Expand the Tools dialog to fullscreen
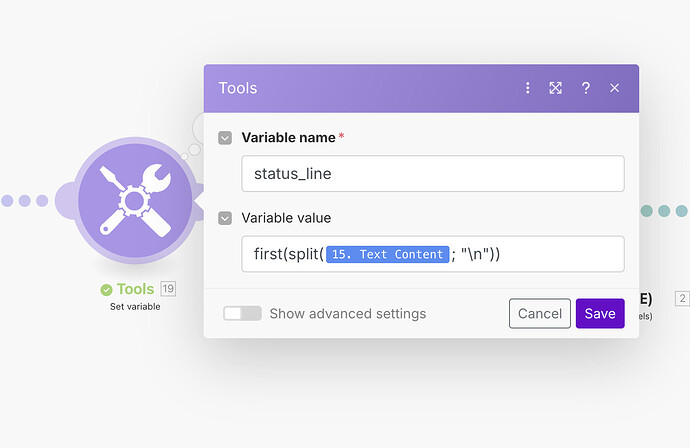This screenshot has height=448, width=690. click(x=556, y=88)
